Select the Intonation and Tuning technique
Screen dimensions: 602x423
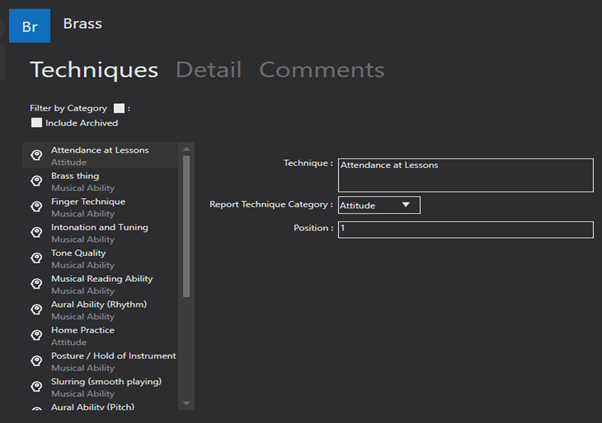[x=100, y=232]
